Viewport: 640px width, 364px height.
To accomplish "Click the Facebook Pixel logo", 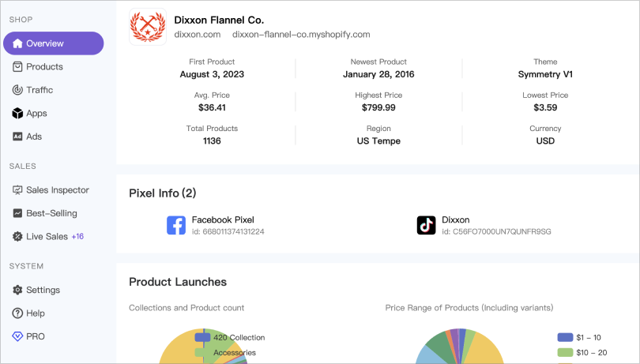I will tap(176, 226).
